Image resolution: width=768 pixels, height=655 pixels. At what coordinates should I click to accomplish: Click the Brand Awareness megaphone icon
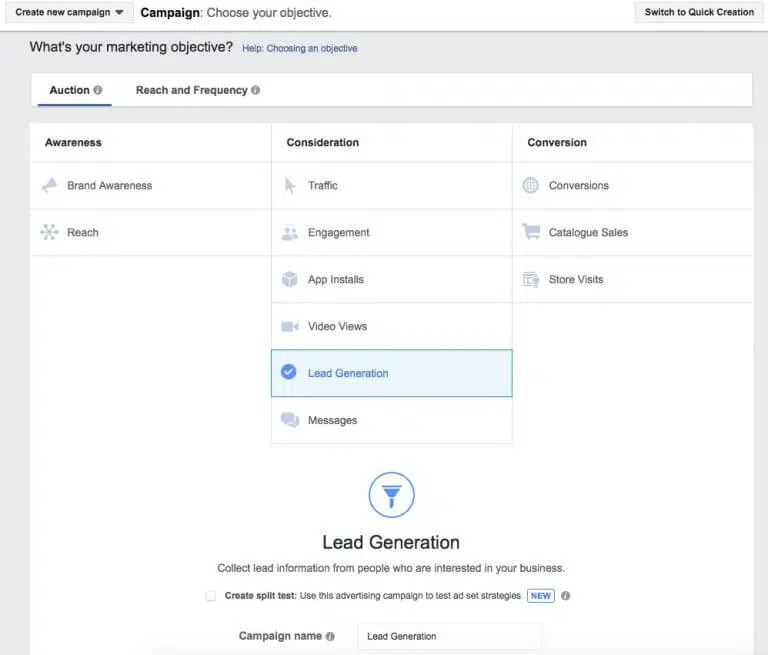[49, 186]
